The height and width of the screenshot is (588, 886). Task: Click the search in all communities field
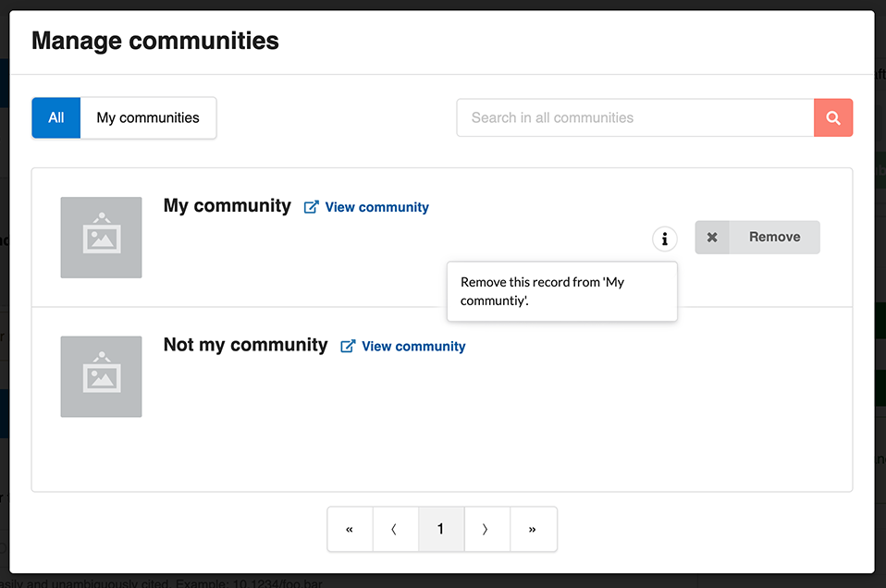(x=634, y=117)
